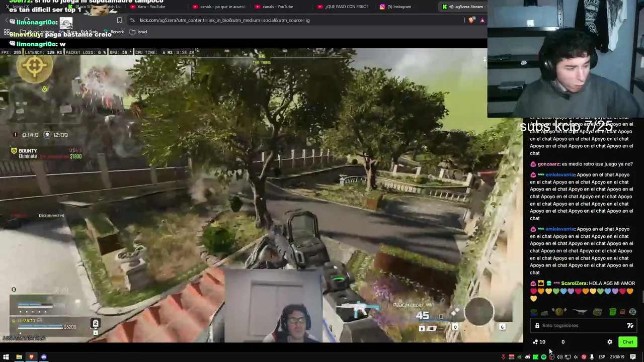Click the green Chat send button
Image resolution: width=644 pixels, height=362 pixels.
(628, 342)
